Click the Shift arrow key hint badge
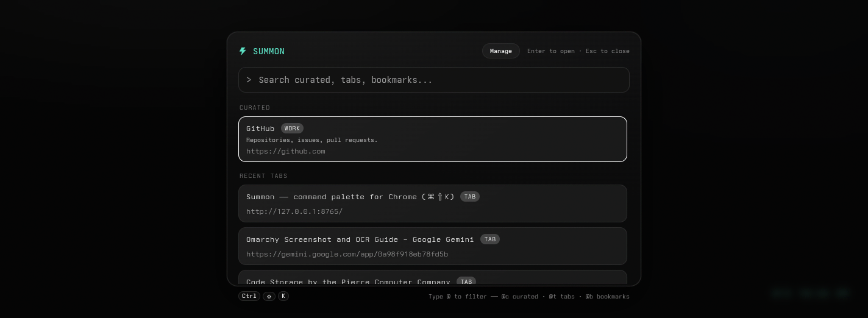 click(x=269, y=296)
